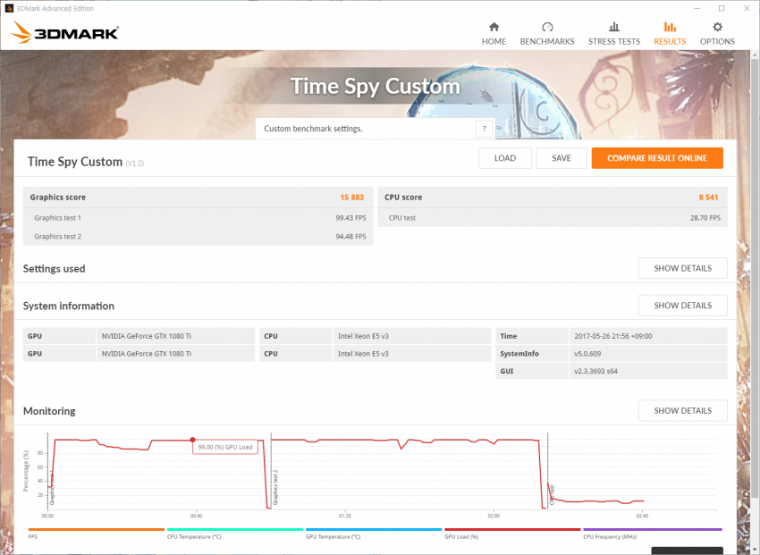Open the Home tab icon
Viewport: 760px width, 555px height.
coord(493,27)
